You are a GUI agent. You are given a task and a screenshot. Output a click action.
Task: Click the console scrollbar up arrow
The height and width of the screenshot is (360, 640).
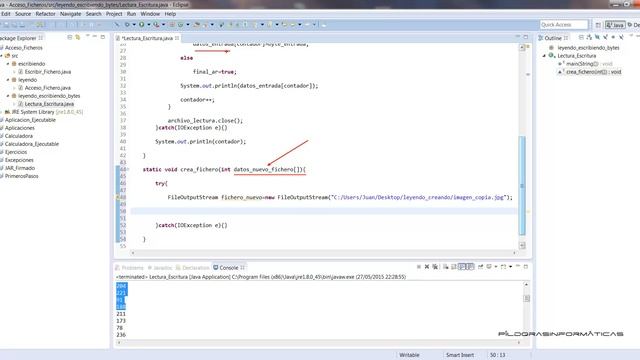tap(527, 284)
